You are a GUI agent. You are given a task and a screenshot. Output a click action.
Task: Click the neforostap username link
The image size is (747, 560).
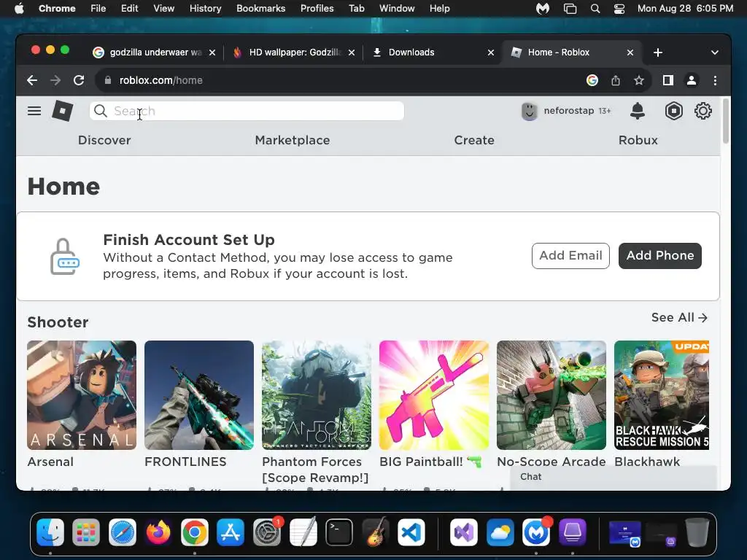pos(569,111)
